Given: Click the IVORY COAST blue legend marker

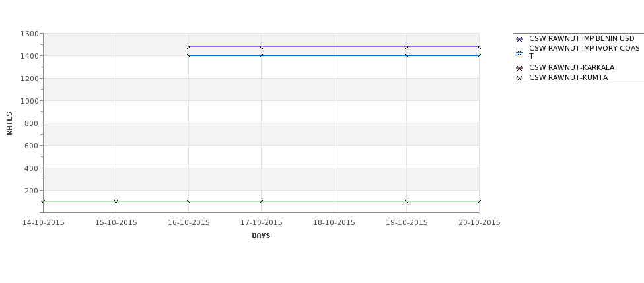Looking at the screenshot, I should click(519, 53).
